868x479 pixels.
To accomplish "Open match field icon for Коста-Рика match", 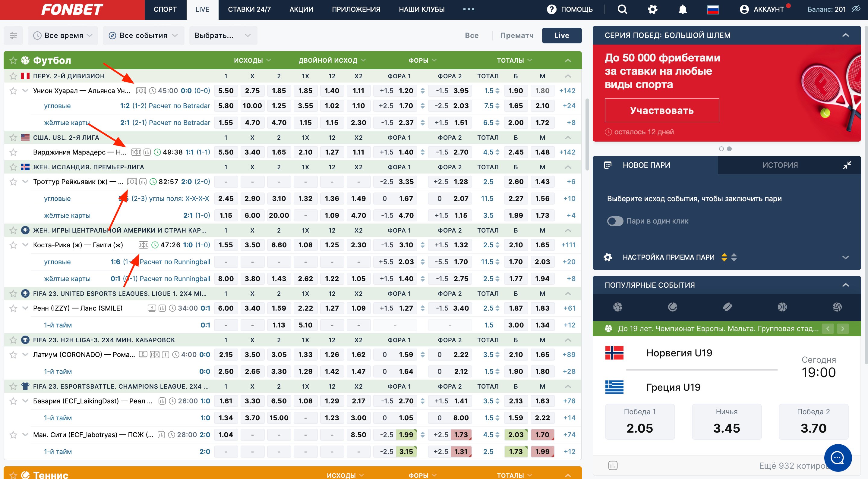I will (143, 245).
